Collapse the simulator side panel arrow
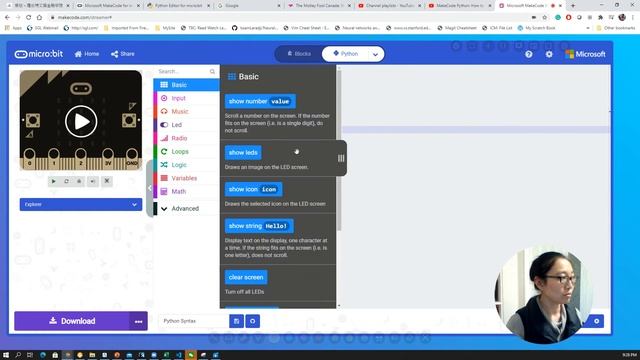Image resolution: width=640 pixels, height=360 pixels. pyautogui.click(x=150, y=188)
